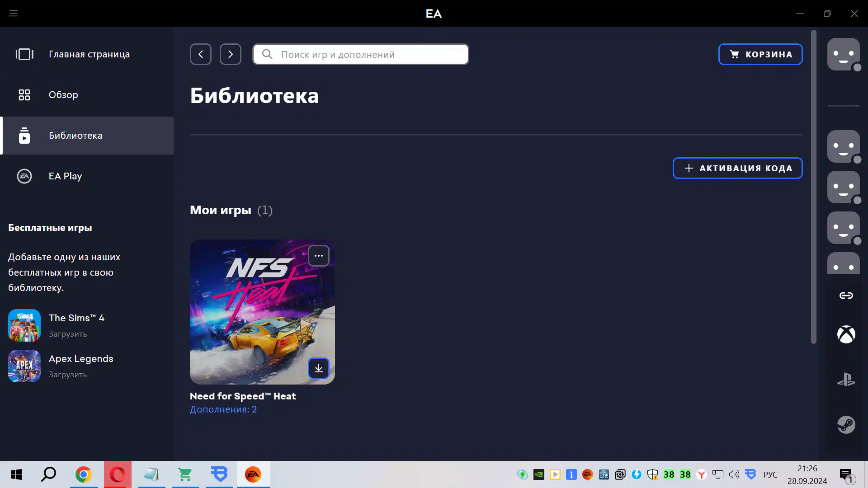Open The Sims™ 4 title in free games
The width and height of the screenshot is (868, 488).
click(x=76, y=318)
